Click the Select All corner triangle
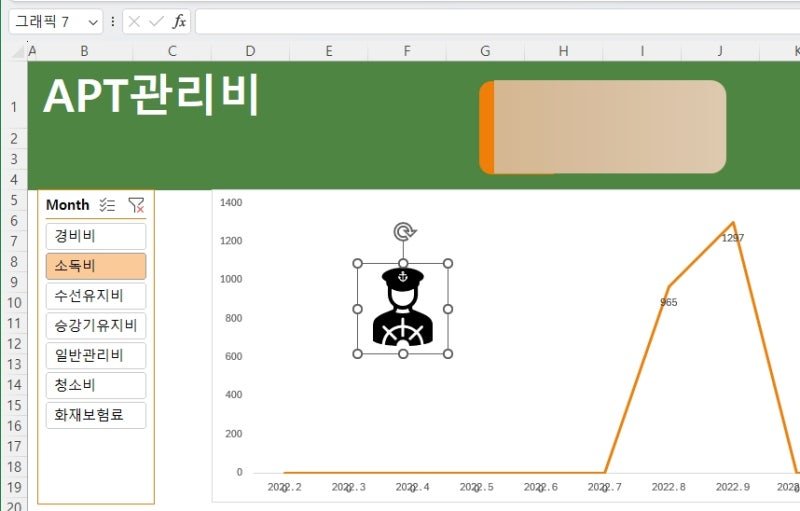The image size is (800, 511). 18,51
